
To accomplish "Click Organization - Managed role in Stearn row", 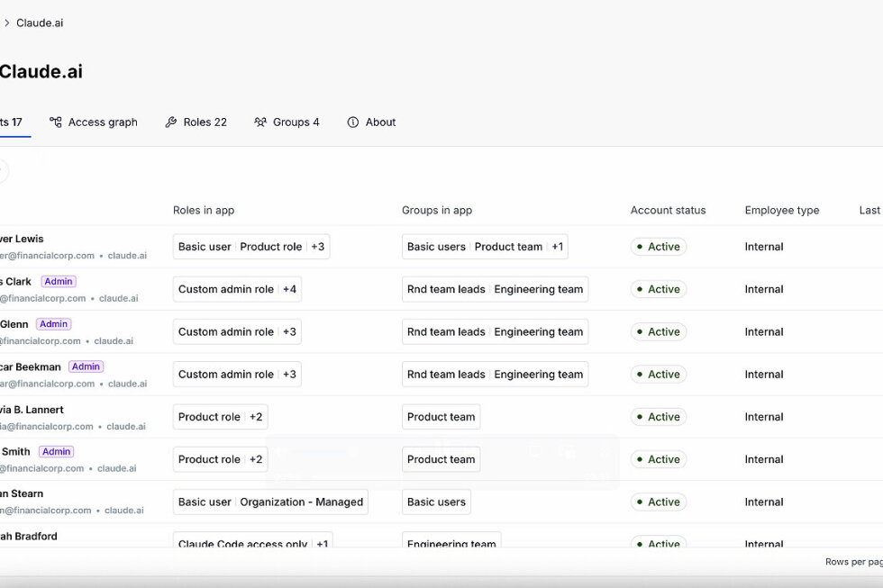I will (x=301, y=502).
